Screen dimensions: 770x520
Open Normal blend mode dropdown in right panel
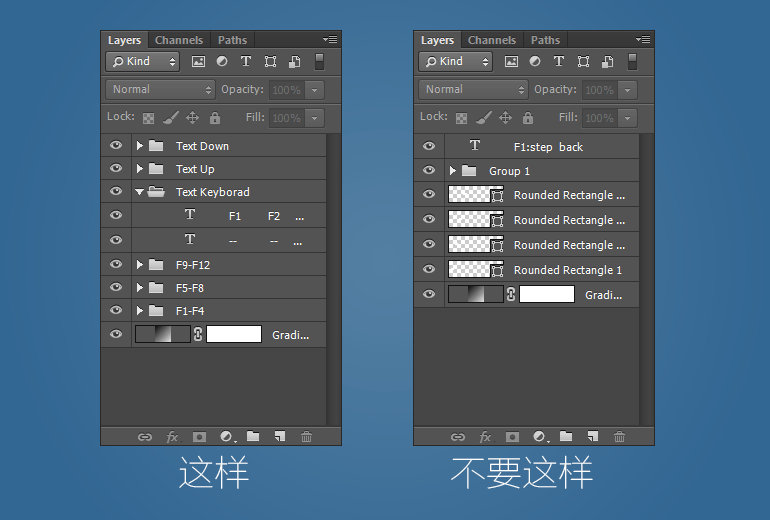(473, 89)
